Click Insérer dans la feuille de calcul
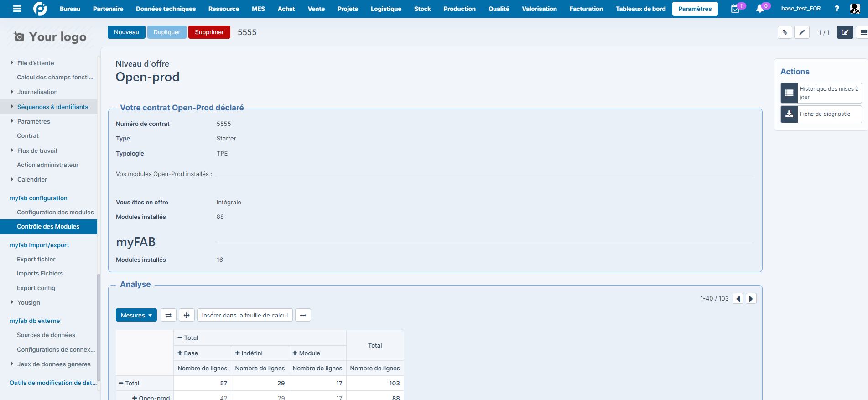 (x=245, y=315)
